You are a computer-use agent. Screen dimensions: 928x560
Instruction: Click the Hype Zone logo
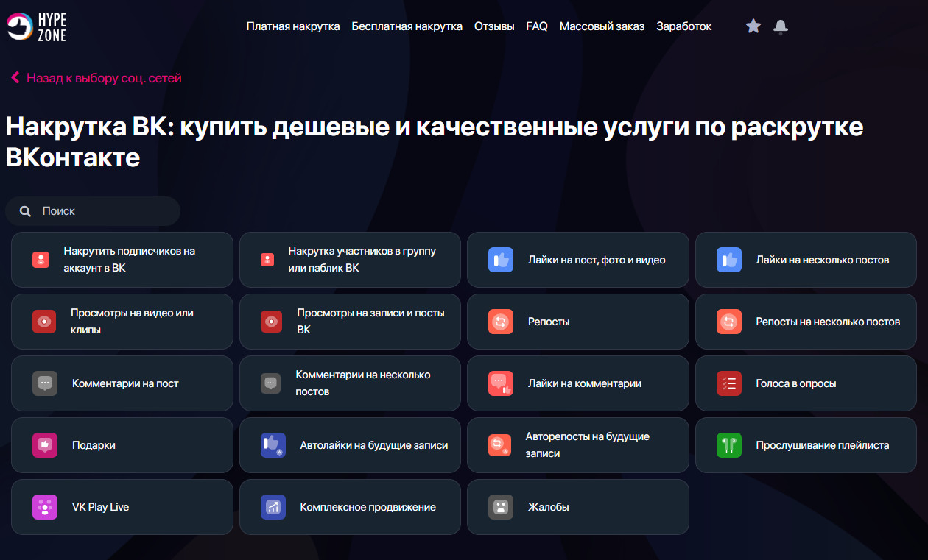point(36,26)
